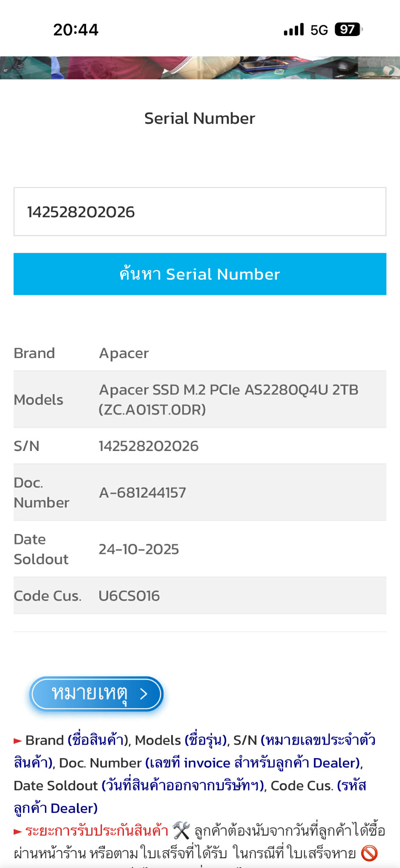Tap the top banner image
The image size is (400, 868).
tap(200, 67)
